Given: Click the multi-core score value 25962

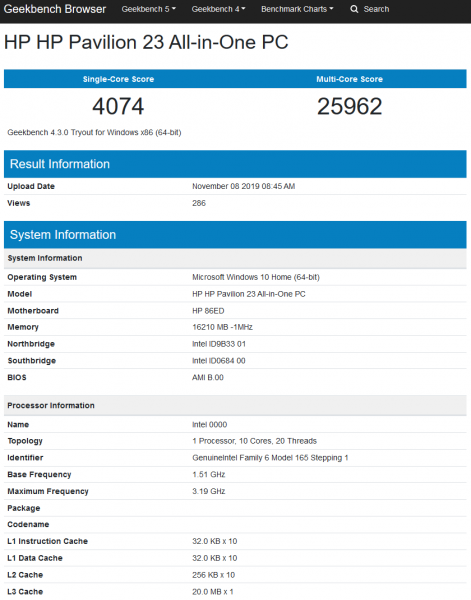Looking at the screenshot, I should click(349, 106).
